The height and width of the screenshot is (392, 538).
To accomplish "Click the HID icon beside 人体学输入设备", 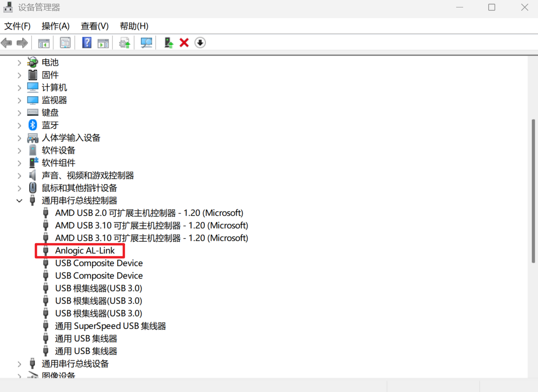I will click(x=33, y=138).
